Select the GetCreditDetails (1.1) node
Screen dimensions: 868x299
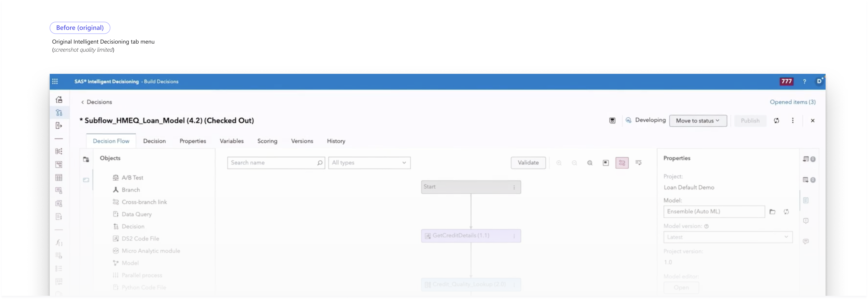[x=471, y=236]
